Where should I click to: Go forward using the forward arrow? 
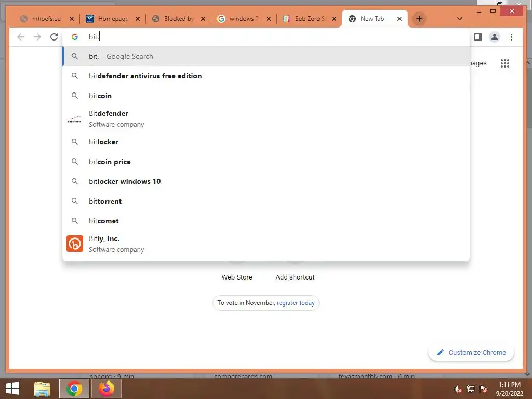pyautogui.click(x=37, y=37)
